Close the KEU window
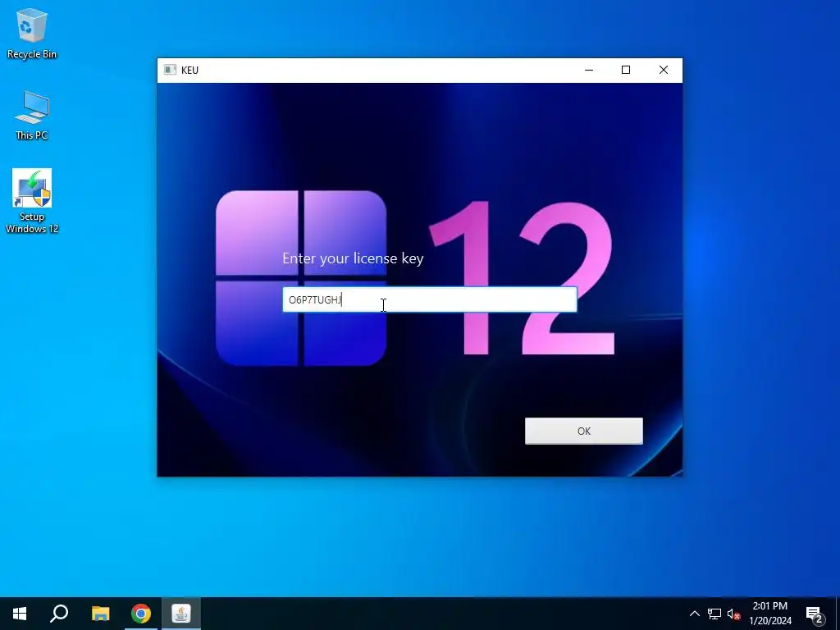Image resolution: width=840 pixels, height=630 pixels. pyautogui.click(x=663, y=71)
